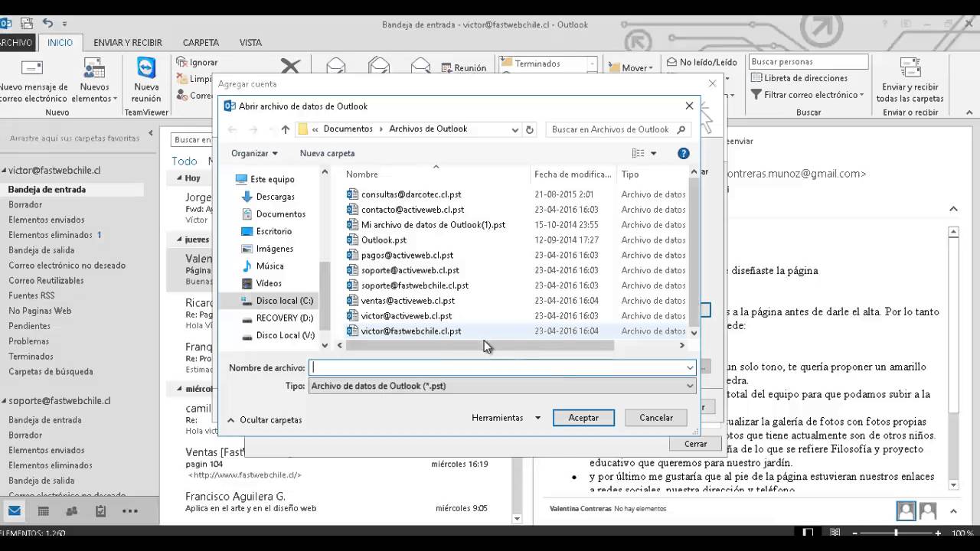Select file contacto@activeweb.cl.pst
This screenshot has height=551, width=980.
(413, 210)
